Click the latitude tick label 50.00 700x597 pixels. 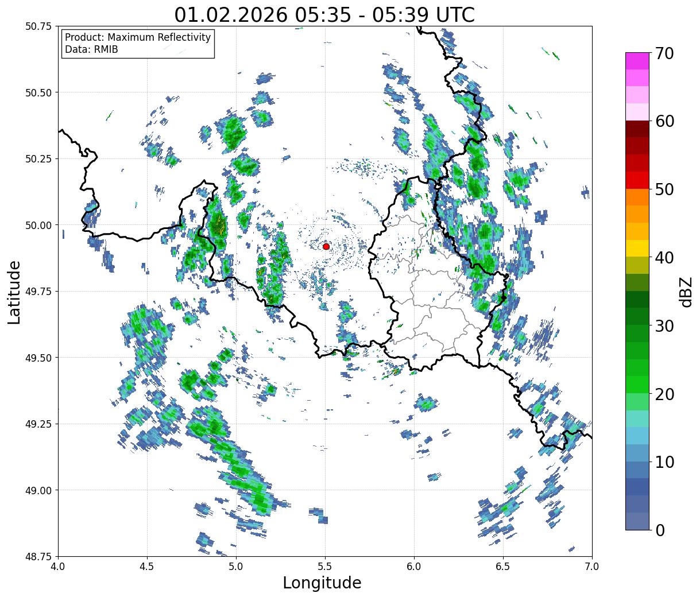coord(38,225)
